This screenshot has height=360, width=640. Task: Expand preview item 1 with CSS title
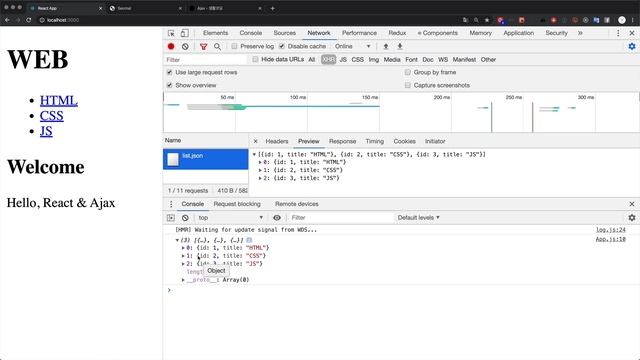coord(260,170)
